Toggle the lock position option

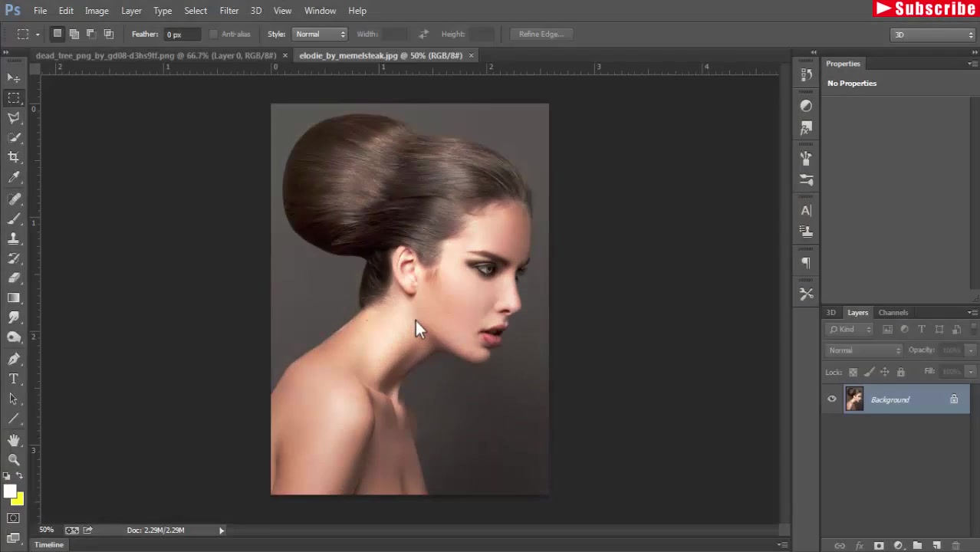(885, 372)
